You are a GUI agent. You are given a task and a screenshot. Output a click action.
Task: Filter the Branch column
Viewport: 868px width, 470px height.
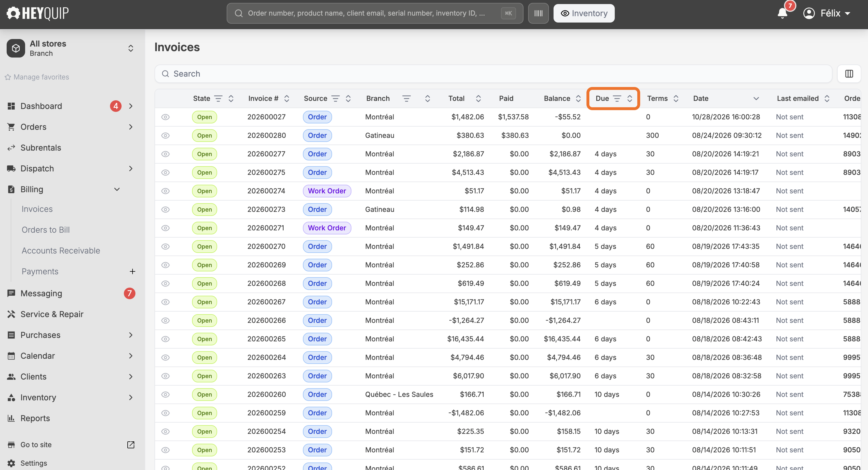(x=406, y=99)
